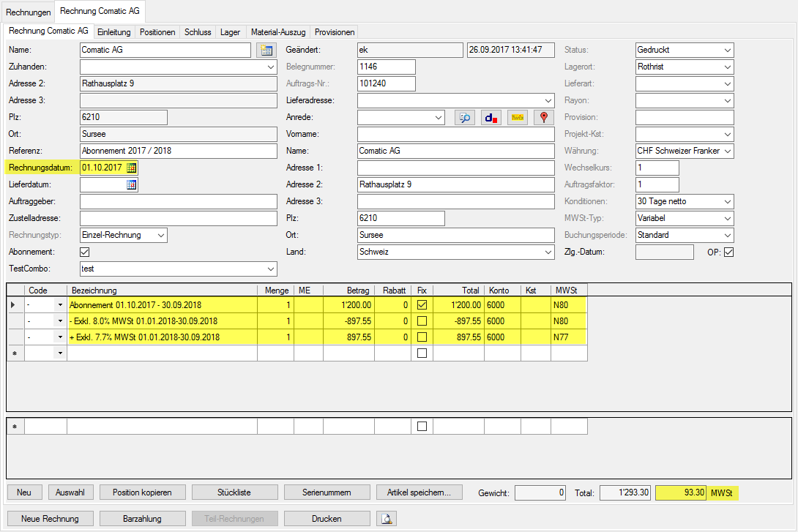Expand the Land dropdown showing Schweiz
798x532 pixels.
(x=548, y=252)
